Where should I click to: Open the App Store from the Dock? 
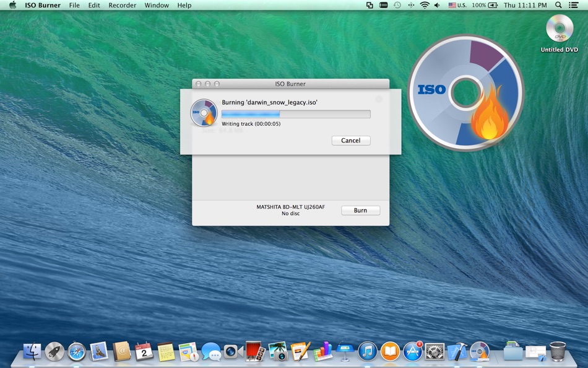pos(412,351)
